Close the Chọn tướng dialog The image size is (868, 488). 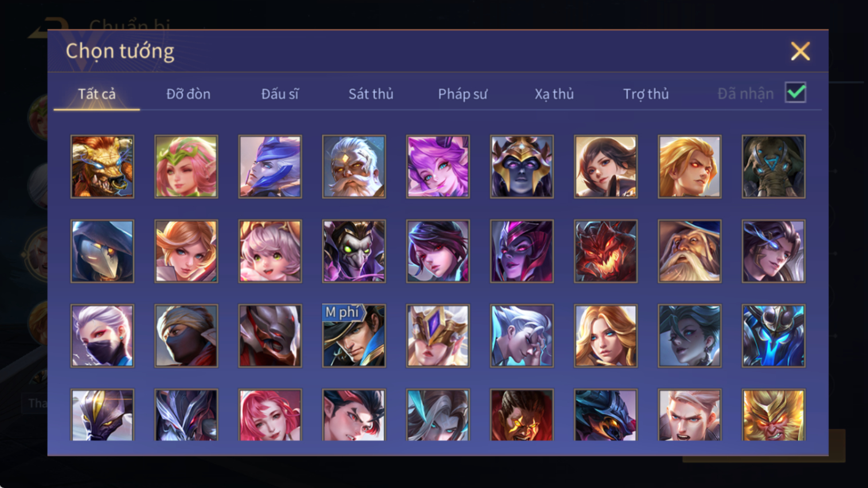[x=800, y=51]
